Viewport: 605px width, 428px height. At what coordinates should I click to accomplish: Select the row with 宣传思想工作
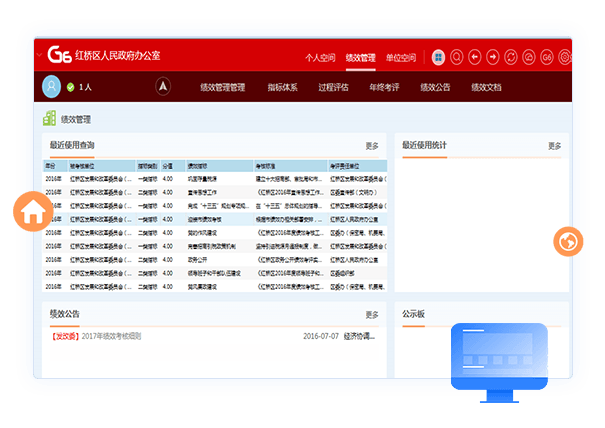(x=215, y=192)
